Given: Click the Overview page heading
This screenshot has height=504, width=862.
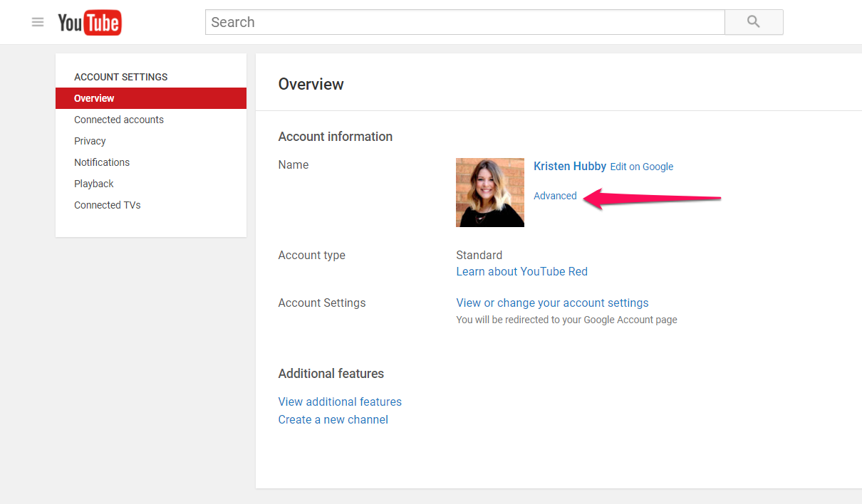Looking at the screenshot, I should [311, 84].
